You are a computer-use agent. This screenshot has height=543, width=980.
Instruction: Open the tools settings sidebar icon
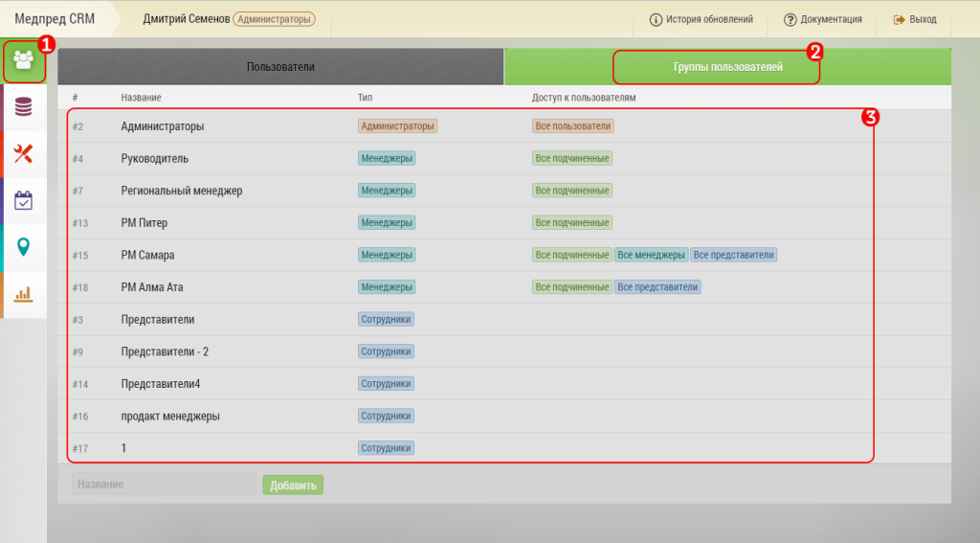tap(23, 154)
